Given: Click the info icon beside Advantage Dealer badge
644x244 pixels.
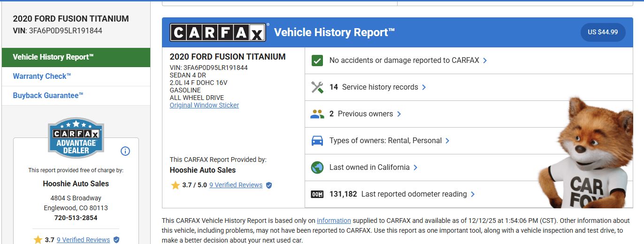Looking at the screenshot, I should [125, 151].
